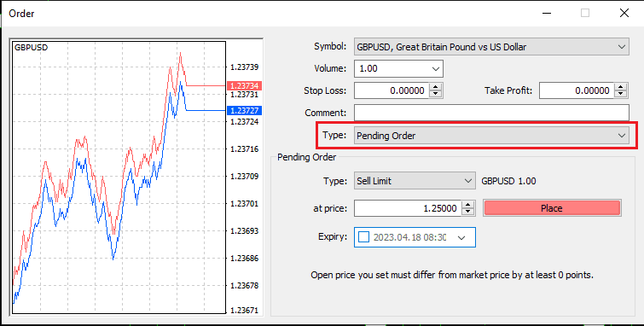
Task: Expand the Expiry date picker arrow
Action: click(x=461, y=237)
